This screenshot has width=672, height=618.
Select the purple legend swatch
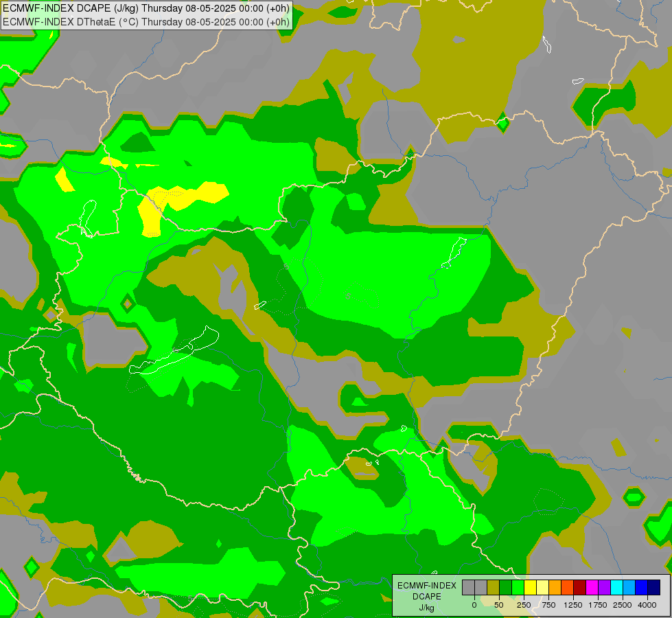(604, 587)
